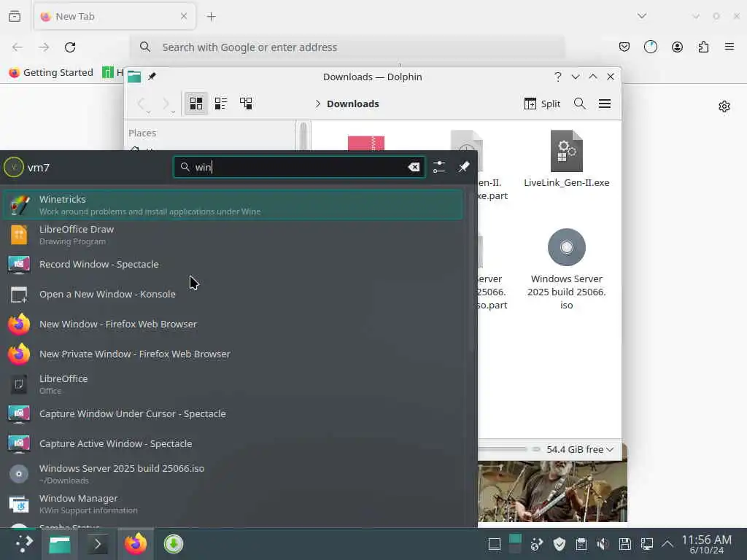The width and height of the screenshot is (747, 560).
Task: Open the Dolphin search tool
Action: [579, 104]
